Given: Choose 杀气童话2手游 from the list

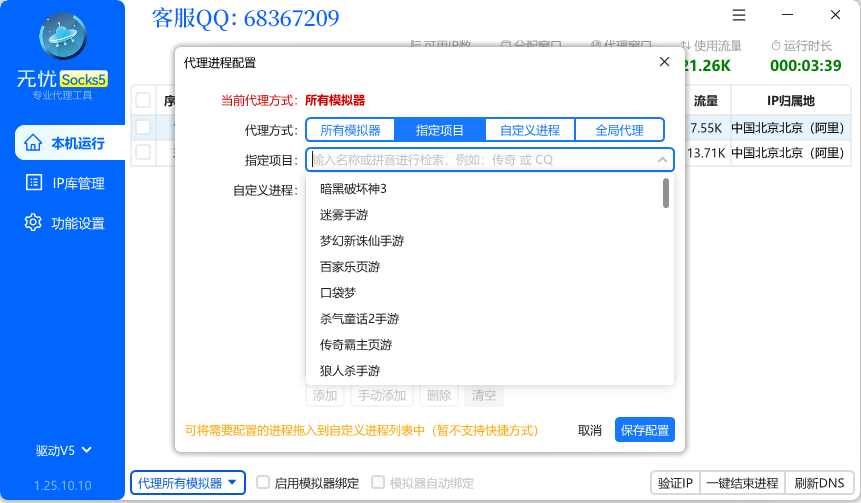Looking at the screenshot, I should 490,318.
